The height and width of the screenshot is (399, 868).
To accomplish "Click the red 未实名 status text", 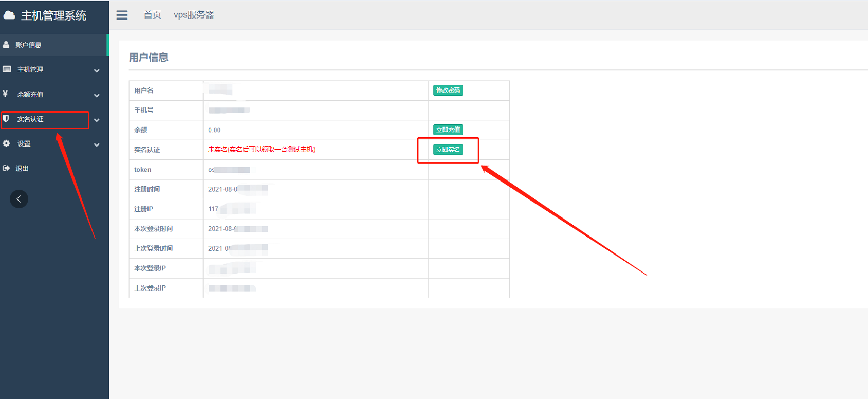I will (262, 150).
